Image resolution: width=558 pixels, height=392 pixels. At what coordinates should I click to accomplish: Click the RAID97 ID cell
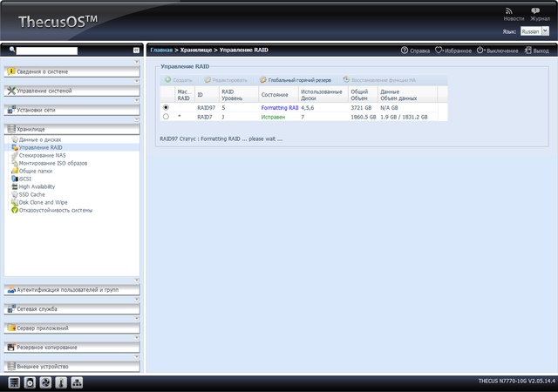tap(206, 107)
